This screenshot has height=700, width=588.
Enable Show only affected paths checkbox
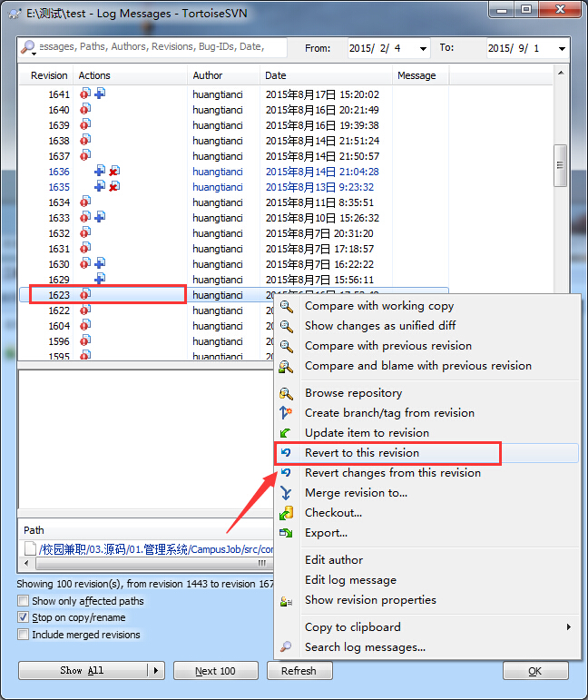(24, 600)
